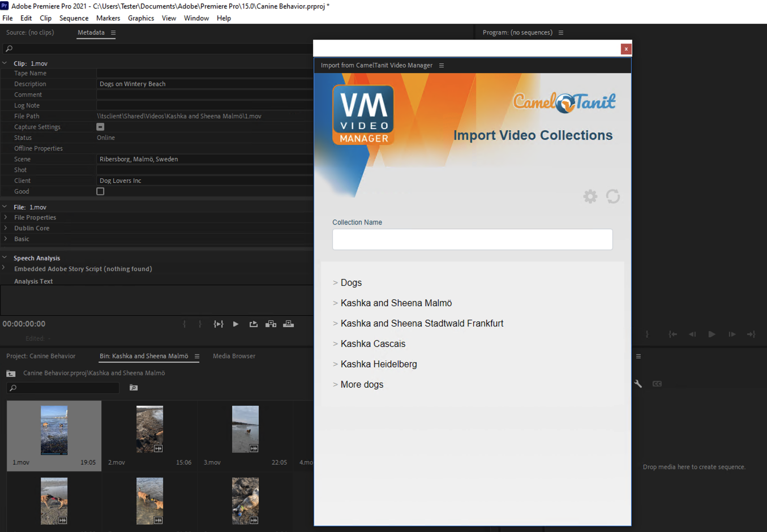This screenshot has height=532, width=767.
Task: Click the folder-up icon in Bin path
Action: coord(11,374)
